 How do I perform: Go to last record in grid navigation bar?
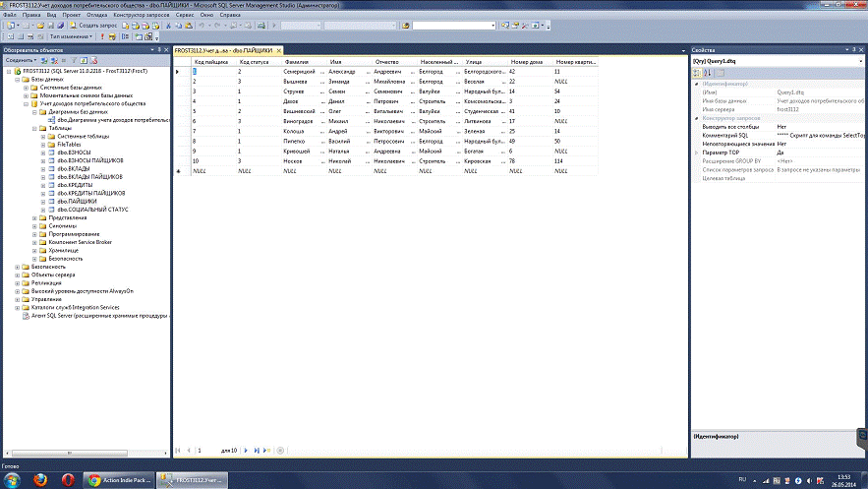pos(257,451)
